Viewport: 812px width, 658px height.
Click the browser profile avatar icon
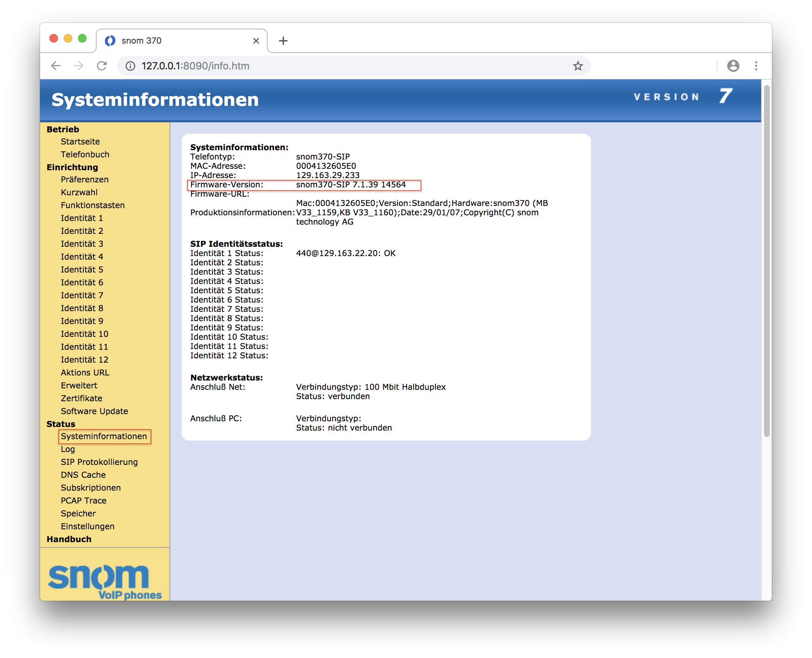coord(733,65)
